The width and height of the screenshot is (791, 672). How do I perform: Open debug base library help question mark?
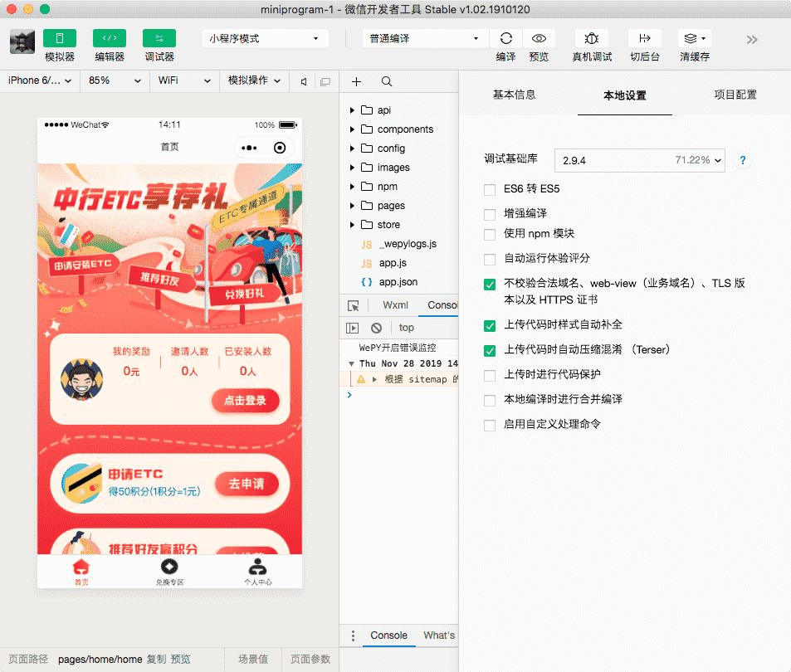coord(743,160)
